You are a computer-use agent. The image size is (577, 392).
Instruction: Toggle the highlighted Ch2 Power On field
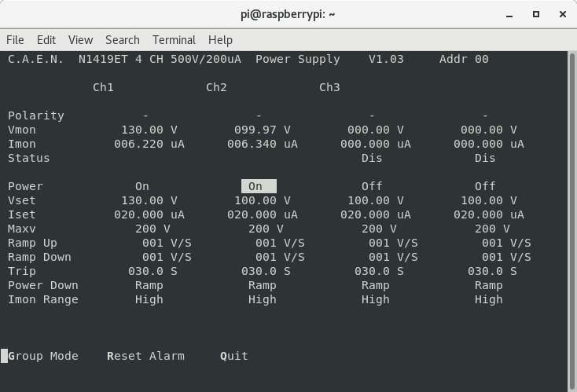click(258, 186)
